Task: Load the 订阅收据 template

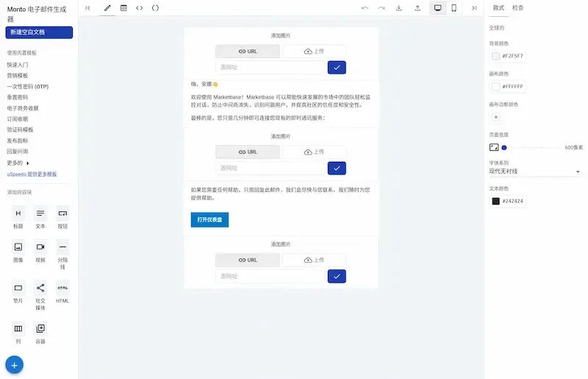Action: coord(18,119)
